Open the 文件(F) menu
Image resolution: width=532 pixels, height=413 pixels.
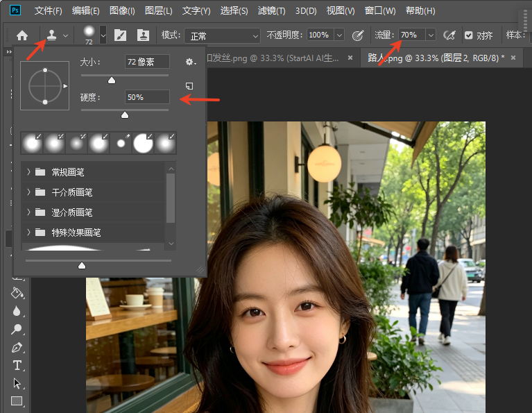click(x=48, y=11)
